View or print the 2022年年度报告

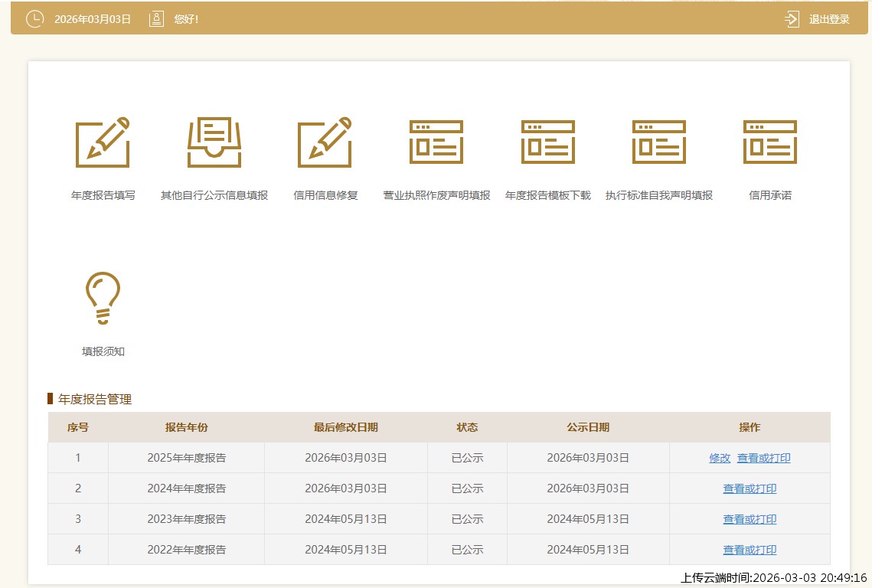(750, 550)
